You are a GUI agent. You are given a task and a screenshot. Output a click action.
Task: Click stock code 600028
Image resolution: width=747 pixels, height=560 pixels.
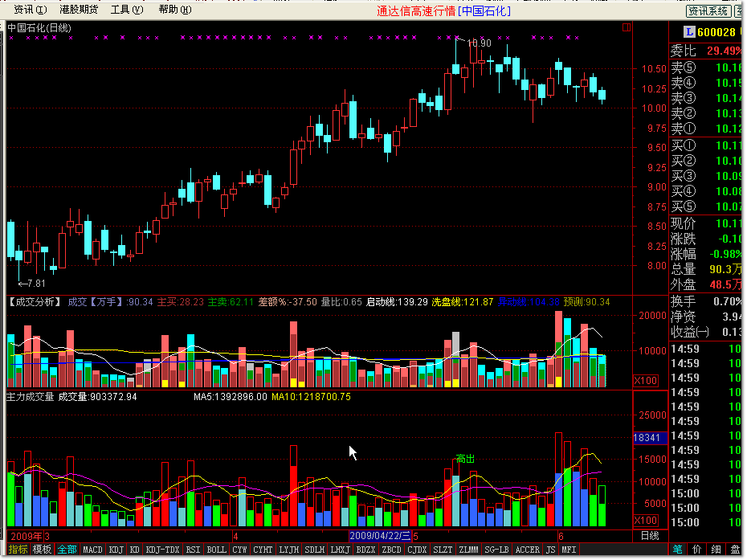pos(716,32)
